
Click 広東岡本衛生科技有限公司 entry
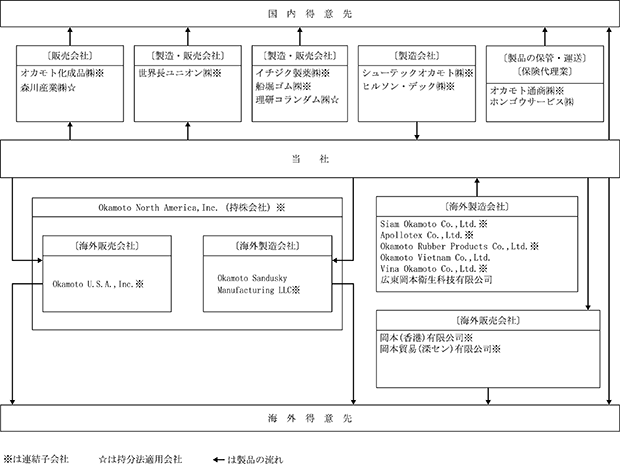[x=436, y=280]
